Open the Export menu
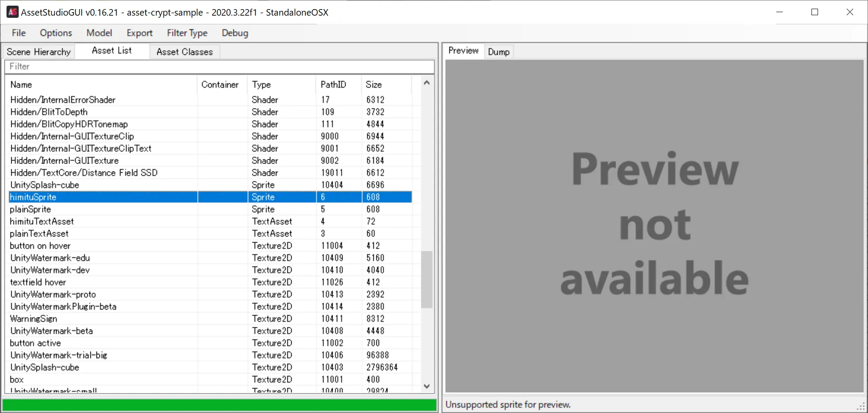Viewport: 868px width, 413px height. pyautogui.click(x=140, y=33)
